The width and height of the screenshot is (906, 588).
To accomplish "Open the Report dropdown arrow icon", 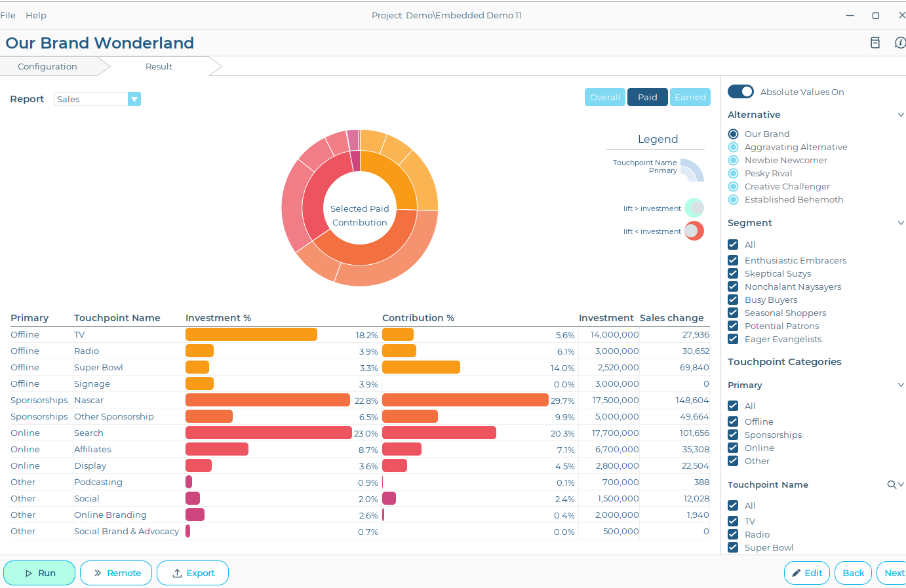I will tap(134, 98).
